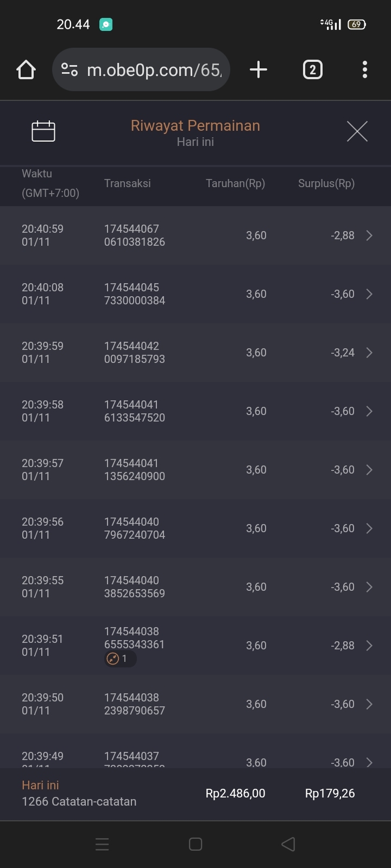The height and width of the screenshot is (868, 391).
Task: Open the site settings icon in address bar
Action: [70, 70]
